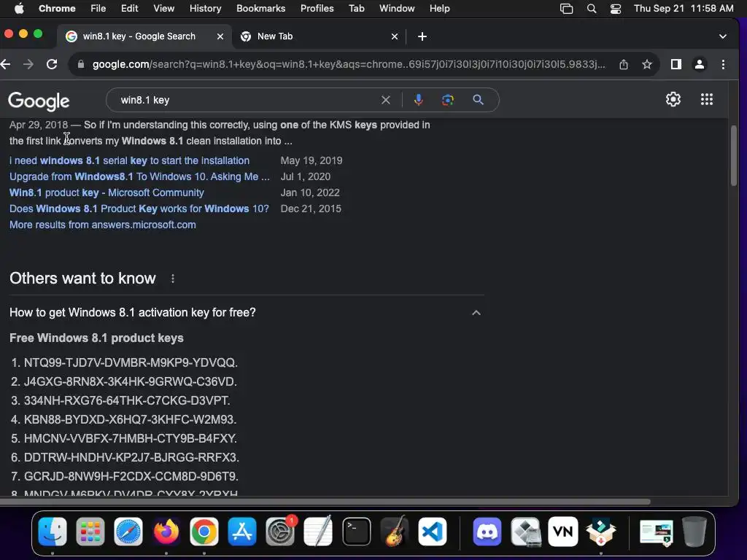Viewport: 747px width, 560px height.
Task: Open "i need windows 8.1 serial key" link
Action: click(130, 160)
